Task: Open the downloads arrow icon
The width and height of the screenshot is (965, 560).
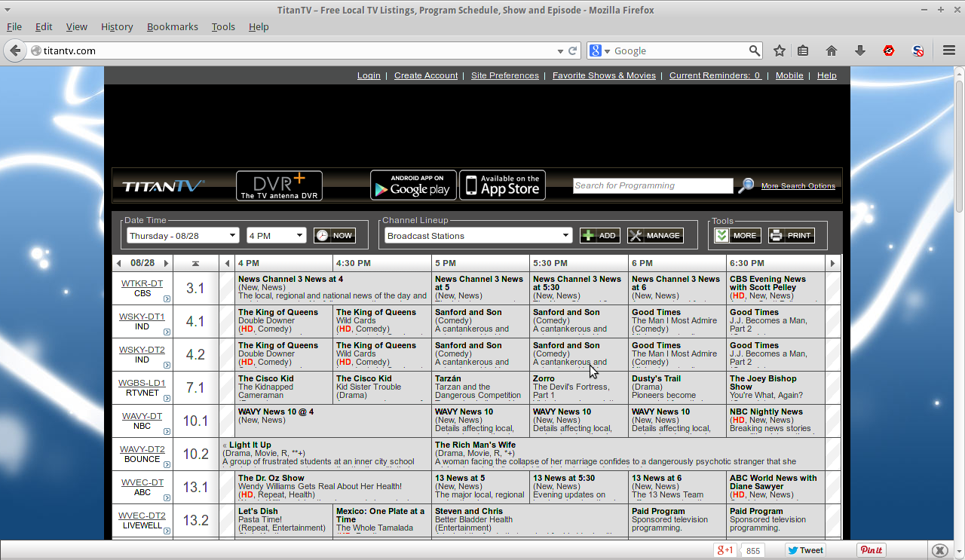Action: tap(860, 50)
